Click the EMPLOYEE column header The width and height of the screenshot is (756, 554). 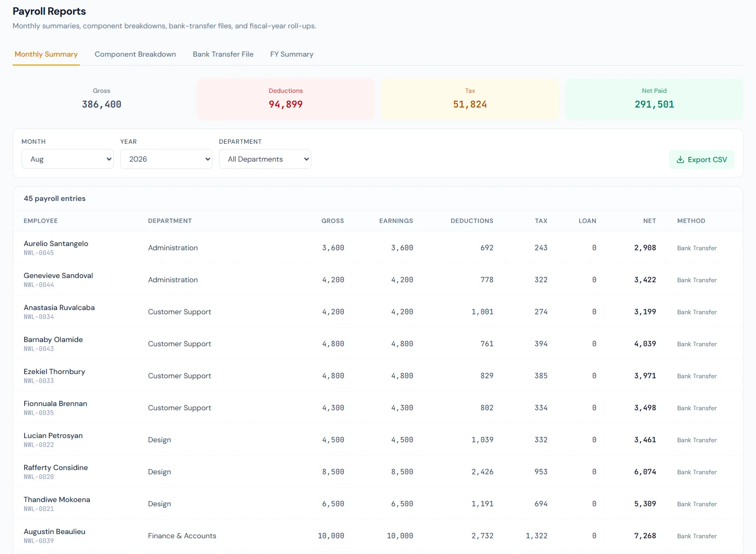41,221
